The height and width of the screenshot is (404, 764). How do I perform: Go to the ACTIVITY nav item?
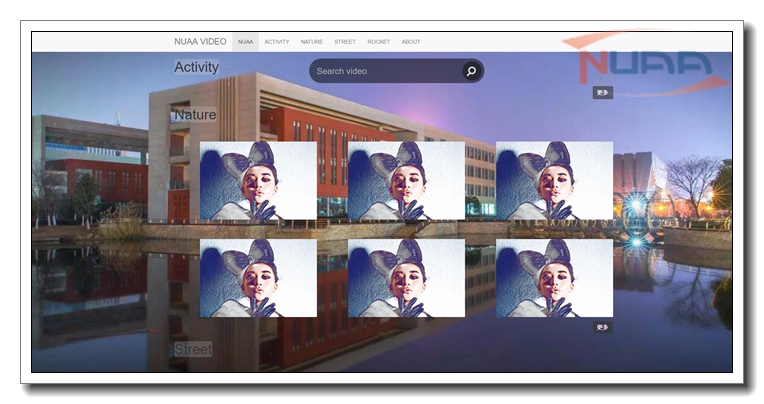click(x=277, y=42)
